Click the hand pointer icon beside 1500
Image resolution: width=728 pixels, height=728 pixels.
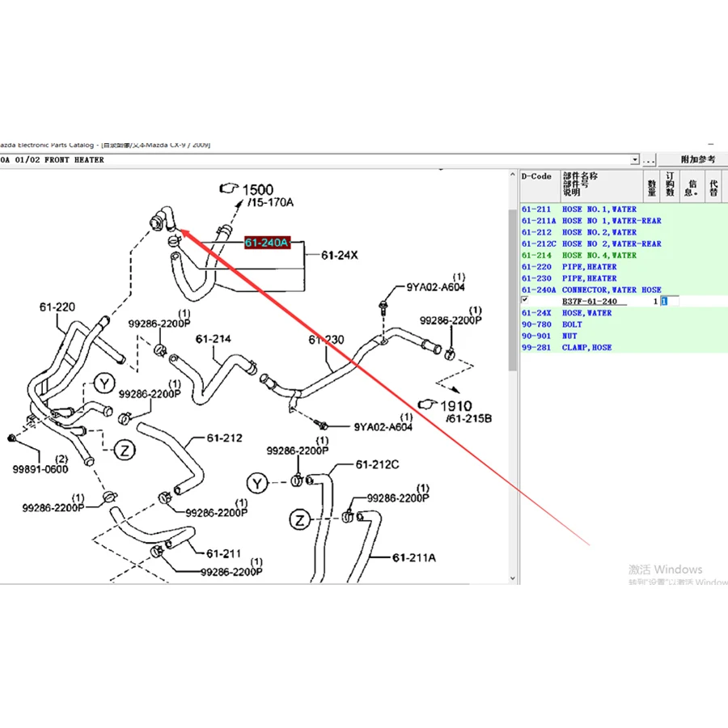click(228, 188)
